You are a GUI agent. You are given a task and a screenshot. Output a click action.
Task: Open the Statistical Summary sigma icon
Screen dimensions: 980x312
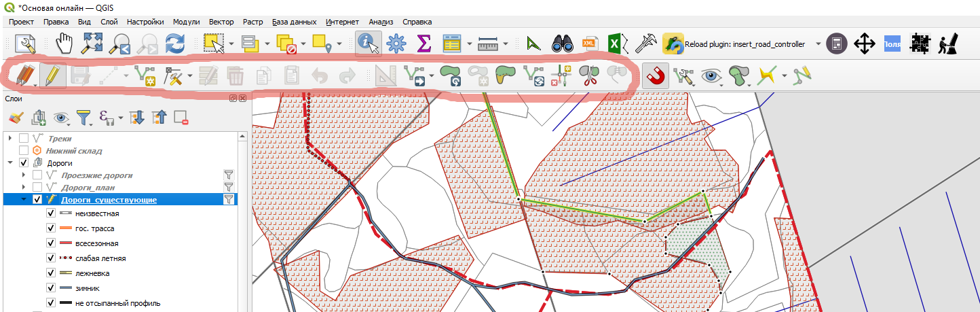[423, 44]
